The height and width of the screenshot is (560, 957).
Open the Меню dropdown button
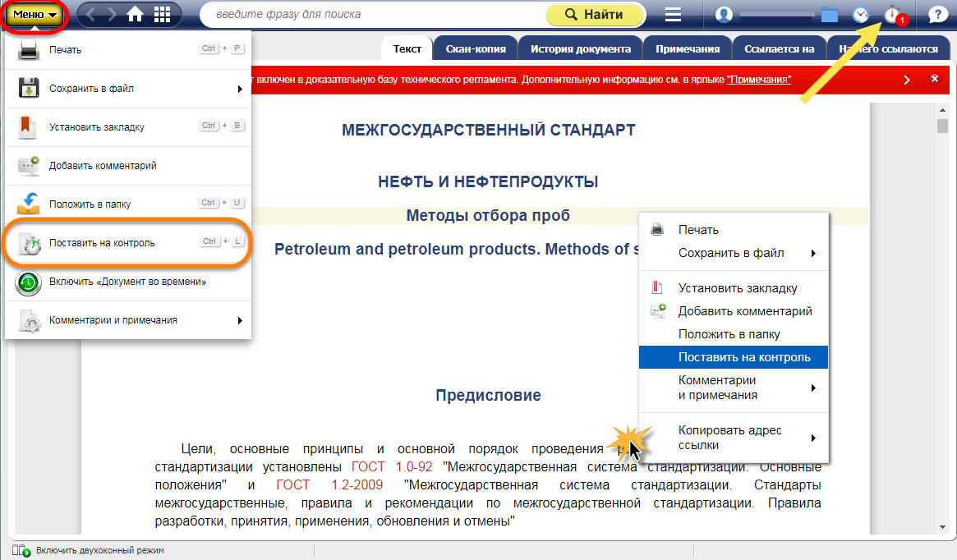pos(35,14)
